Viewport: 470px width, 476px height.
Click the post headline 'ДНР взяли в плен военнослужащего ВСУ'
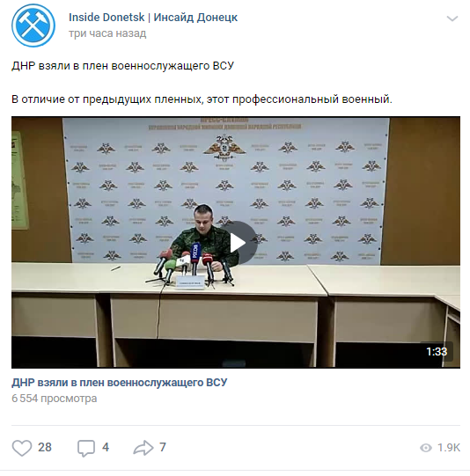(122, 66)
